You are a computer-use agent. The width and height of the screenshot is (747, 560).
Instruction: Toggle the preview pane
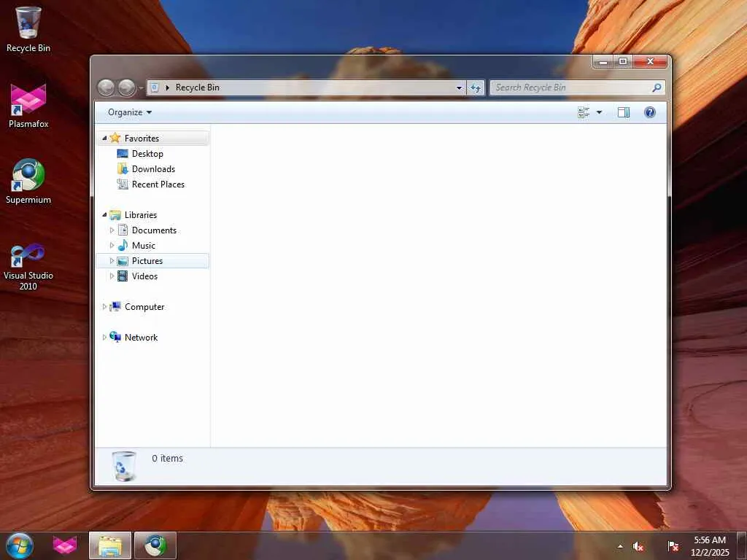pos(624,112)
